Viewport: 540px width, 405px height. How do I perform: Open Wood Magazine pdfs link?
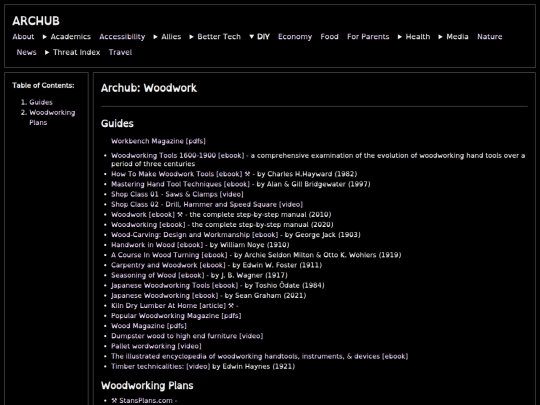149,326
